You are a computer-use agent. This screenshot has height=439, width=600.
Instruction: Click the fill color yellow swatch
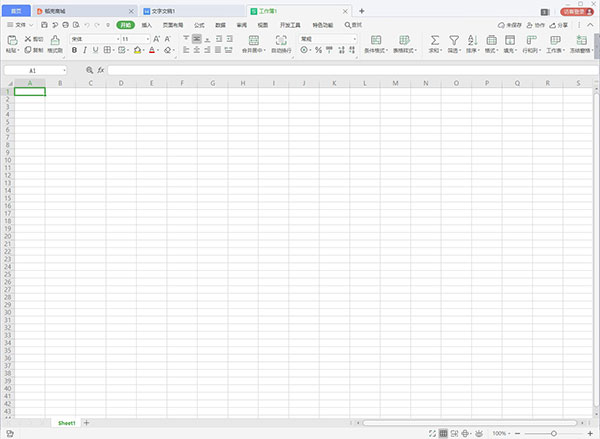137,50
